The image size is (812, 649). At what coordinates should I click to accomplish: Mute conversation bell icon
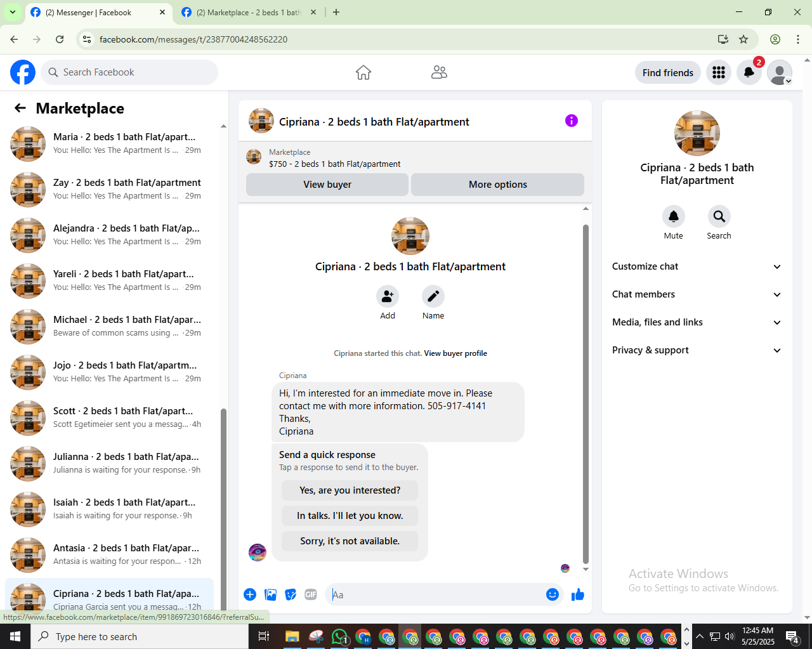click(x=674, y=216)
